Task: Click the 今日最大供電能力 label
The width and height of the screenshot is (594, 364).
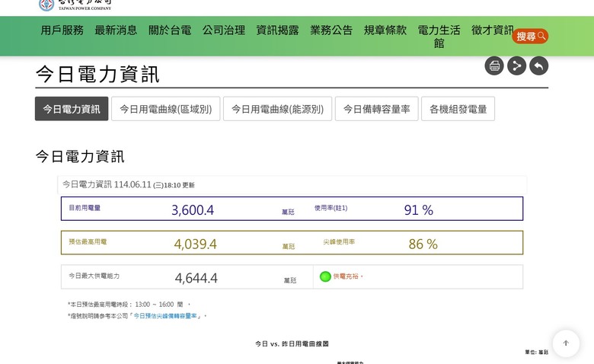Action: [94, 276]
